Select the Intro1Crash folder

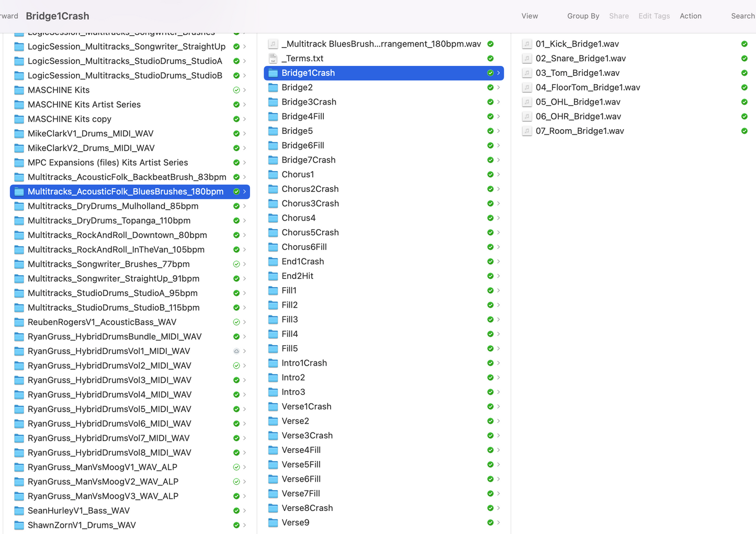tap(304, 363)
